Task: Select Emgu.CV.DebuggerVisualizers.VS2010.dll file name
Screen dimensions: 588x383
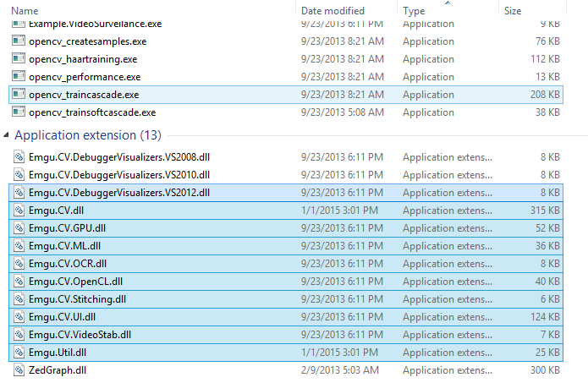Action: [119, 174]
